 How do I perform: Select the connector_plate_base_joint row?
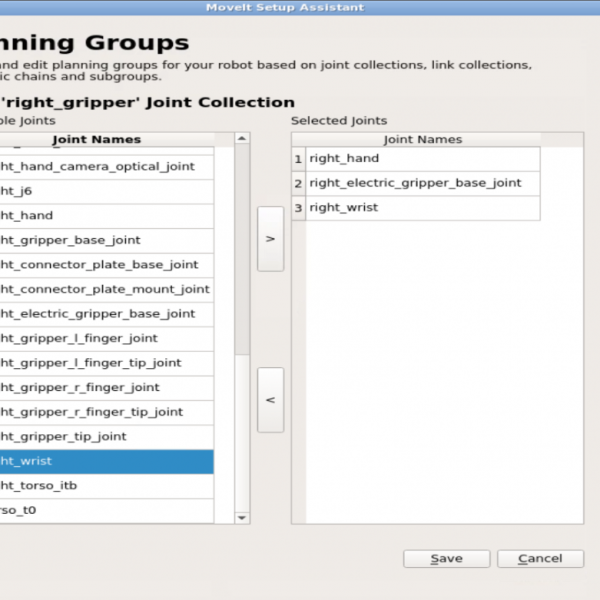point(107,265)
